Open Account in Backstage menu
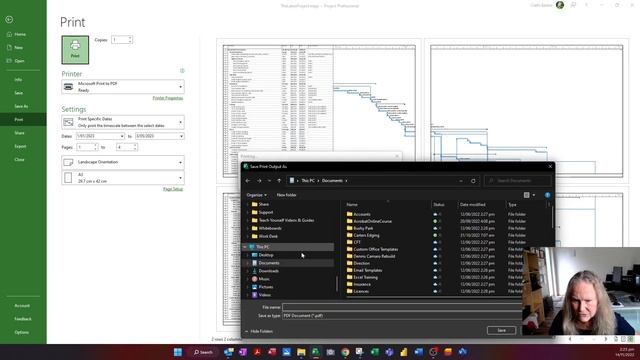Viewport: 640px width, 360px height. pos(22,306)
